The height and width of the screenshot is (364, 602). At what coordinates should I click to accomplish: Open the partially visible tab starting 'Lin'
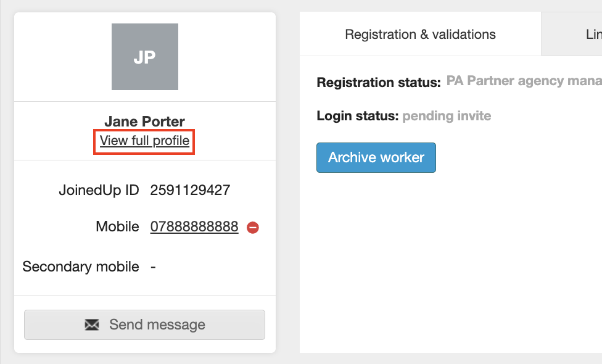pos(592,35)
